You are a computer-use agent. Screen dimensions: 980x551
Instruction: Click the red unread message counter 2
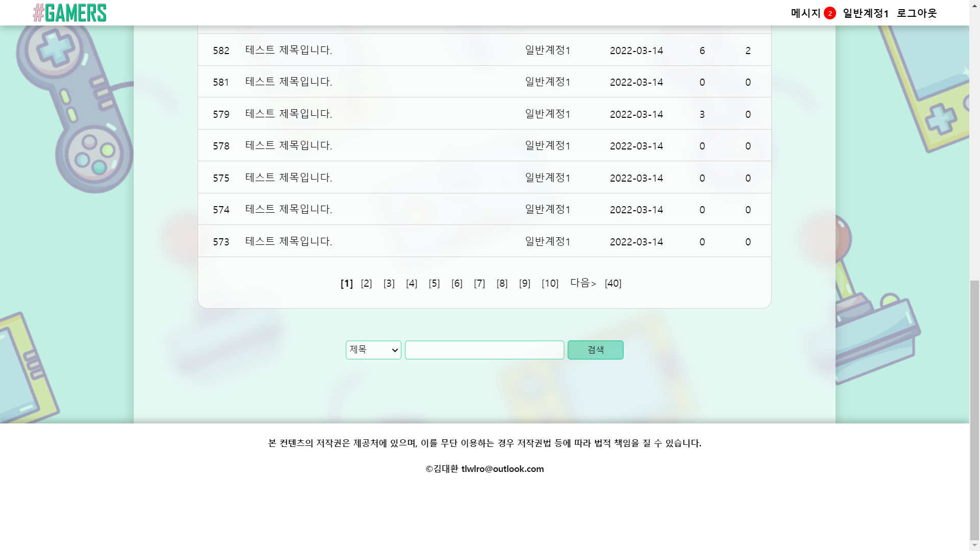pos(828,13)
